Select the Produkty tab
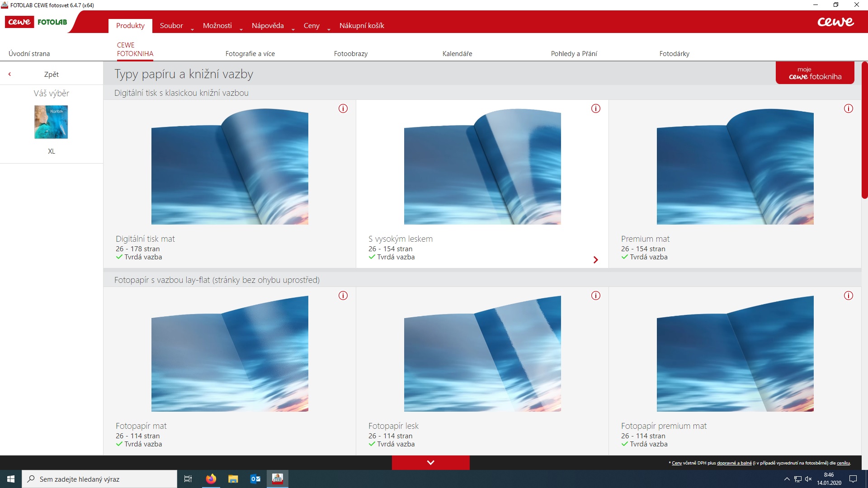Viewport: 868px width, 488px height. [x=130, y=26]
